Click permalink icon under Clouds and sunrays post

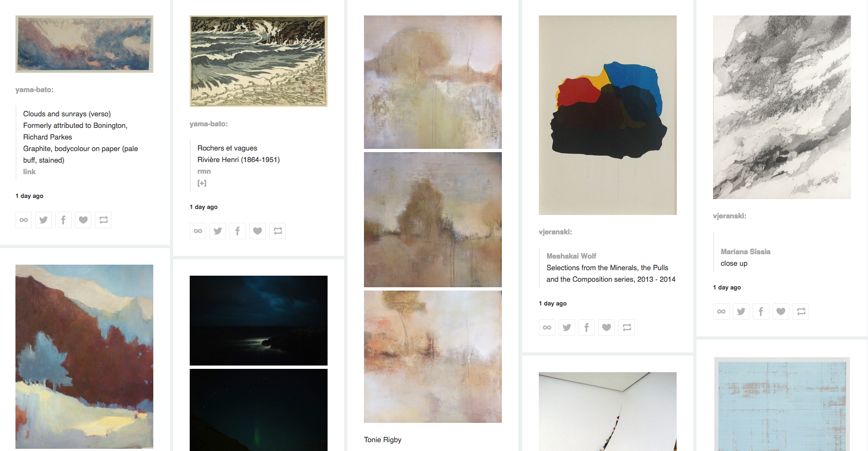24,220
